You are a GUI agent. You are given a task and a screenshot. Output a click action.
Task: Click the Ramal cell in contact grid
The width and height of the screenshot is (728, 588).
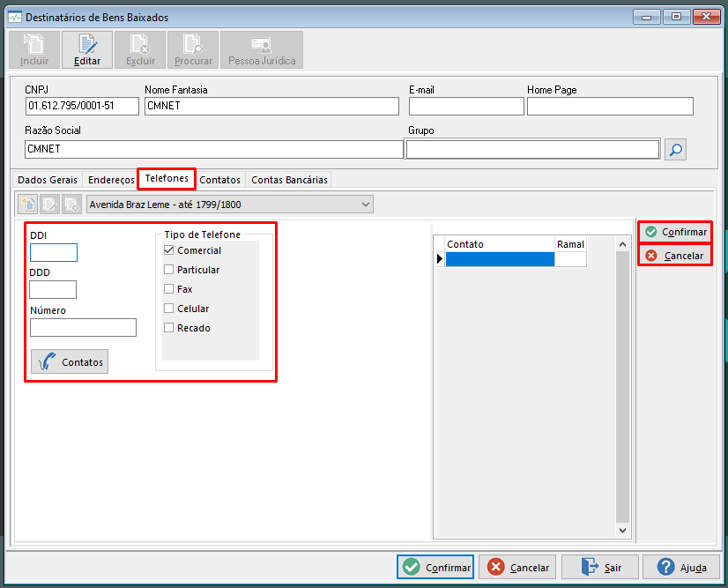(570, 259)
